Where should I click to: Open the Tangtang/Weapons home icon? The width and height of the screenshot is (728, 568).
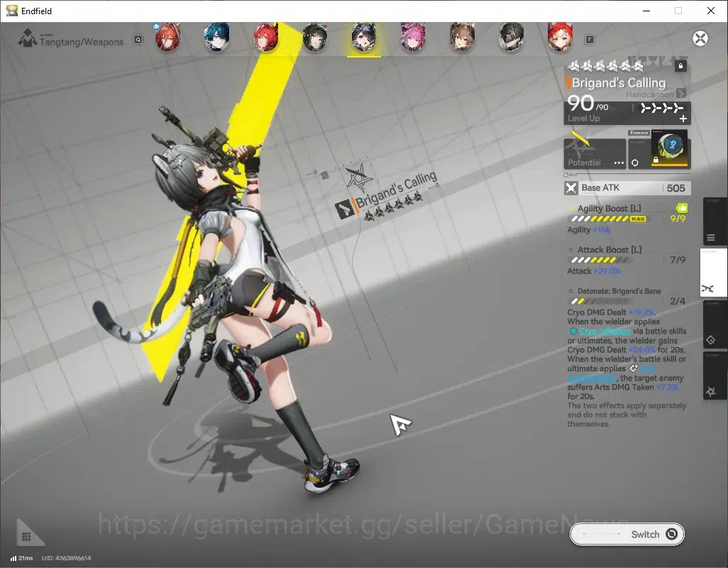point(28,38)
